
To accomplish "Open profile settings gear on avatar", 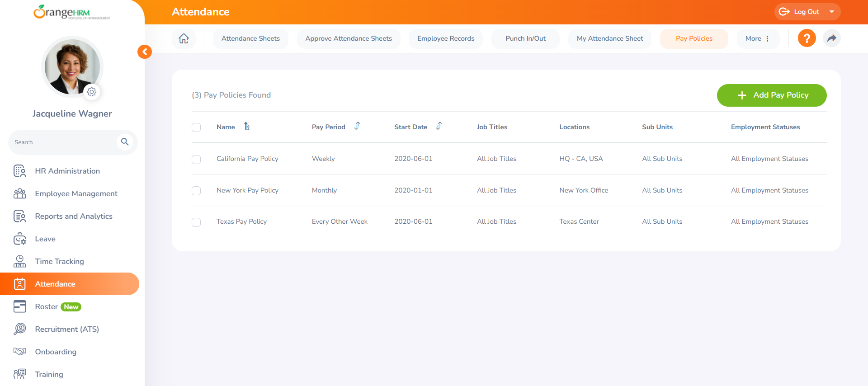I will pyautogui.click(x=92, y=92).
